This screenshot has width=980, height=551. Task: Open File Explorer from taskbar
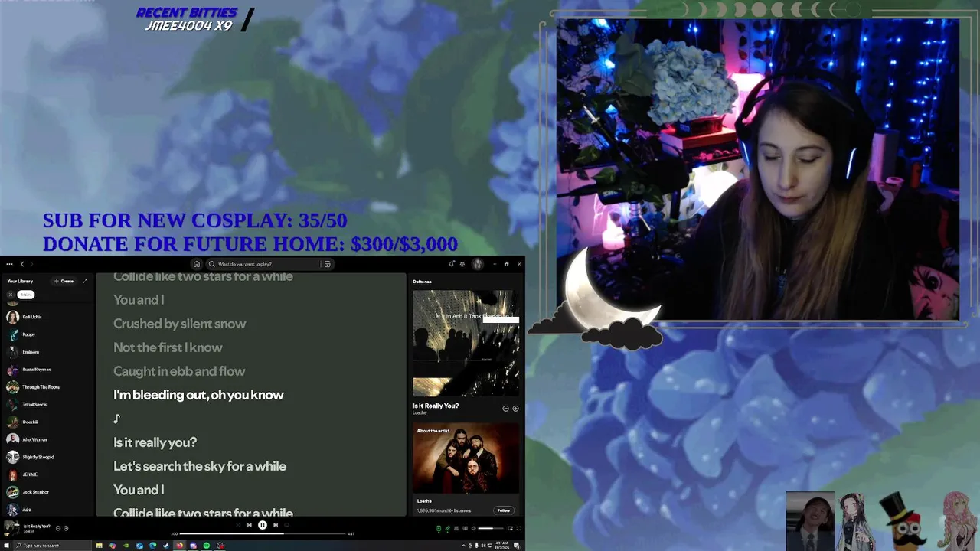click(100, 546)
